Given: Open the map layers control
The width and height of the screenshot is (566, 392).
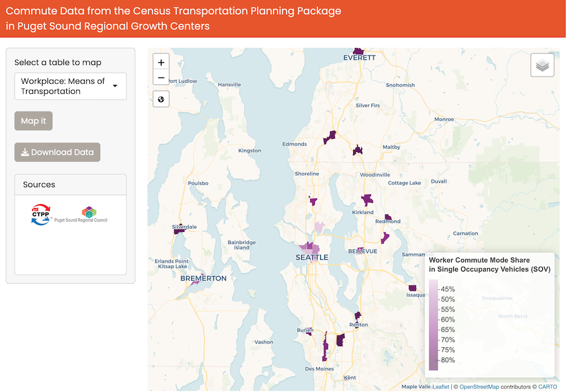Looking at the screenshot, I should 542,66.
